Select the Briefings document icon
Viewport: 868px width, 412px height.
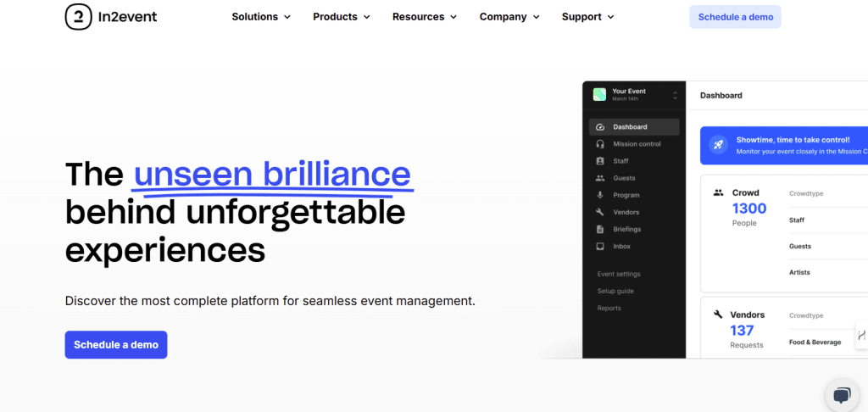599,229
